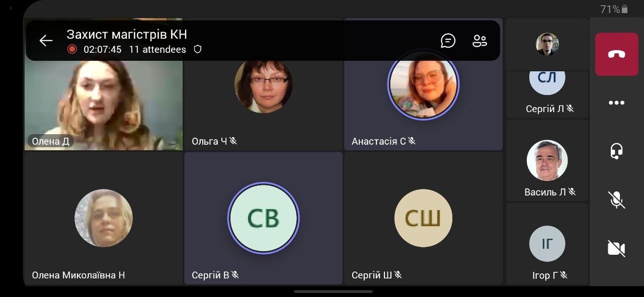Tap the back arrow in the meeting header
Image resolution: width=644 pixels, height=297 pixels.
[46, 41]
